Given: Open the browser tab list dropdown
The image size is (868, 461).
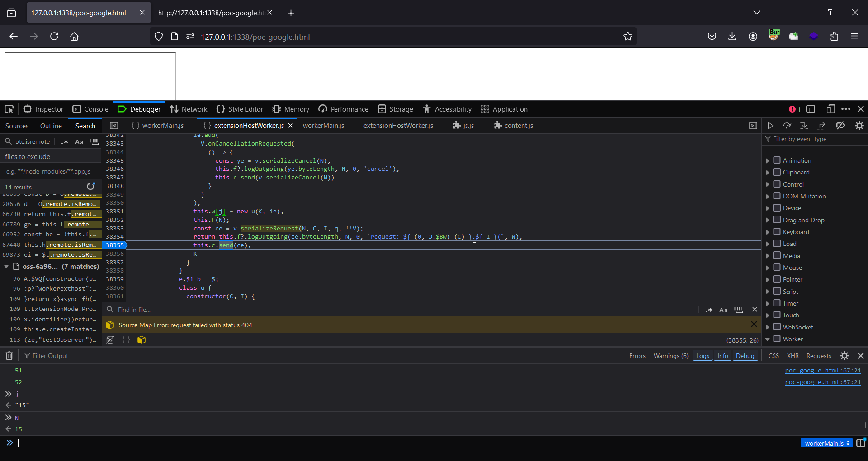Looking at the screenshot, I should (757, 13).
